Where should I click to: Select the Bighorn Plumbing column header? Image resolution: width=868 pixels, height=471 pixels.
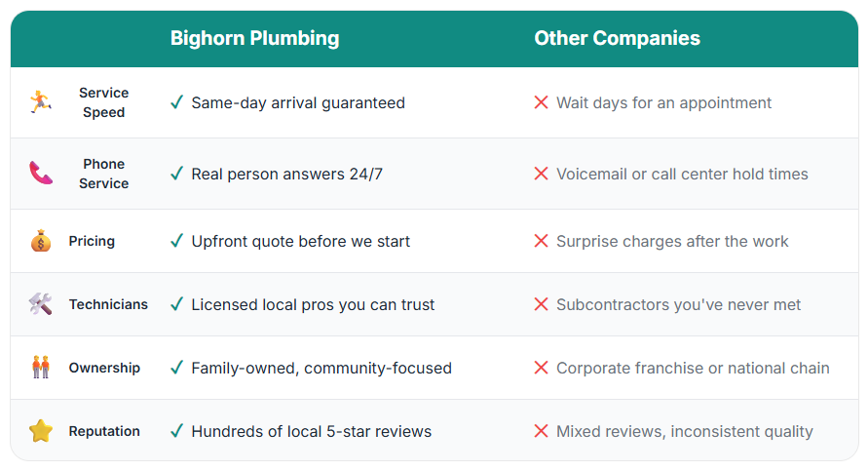(x=254, y=39)
